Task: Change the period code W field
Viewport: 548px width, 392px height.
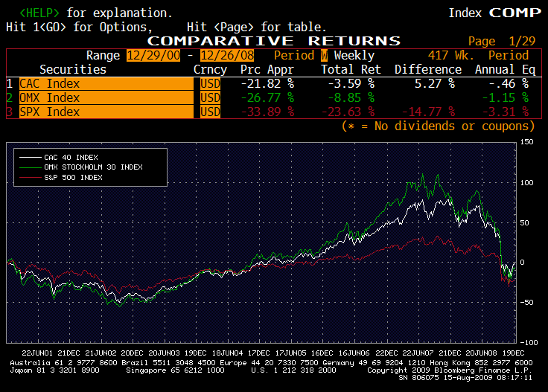Action: [325, 56]
